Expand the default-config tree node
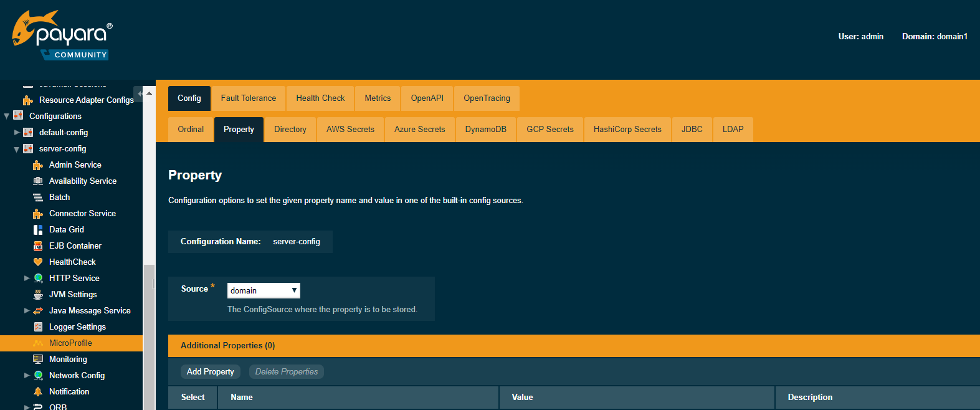The height and width of the screenshot is (410, 980). [x=17, y=133]
